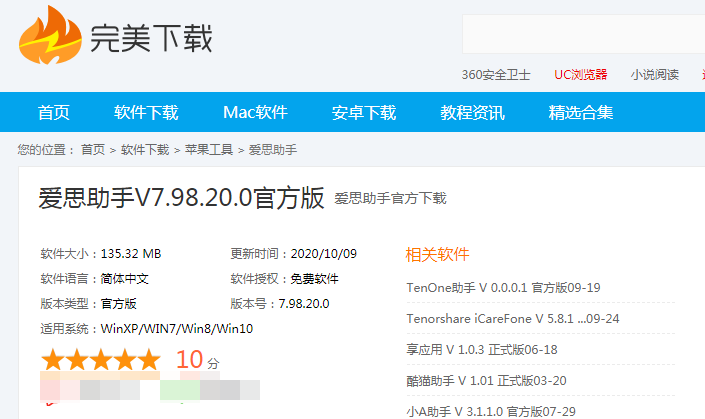The image size is (705, 419).
Task: Click the license value 免费软件
Action: tap(314, 279)
